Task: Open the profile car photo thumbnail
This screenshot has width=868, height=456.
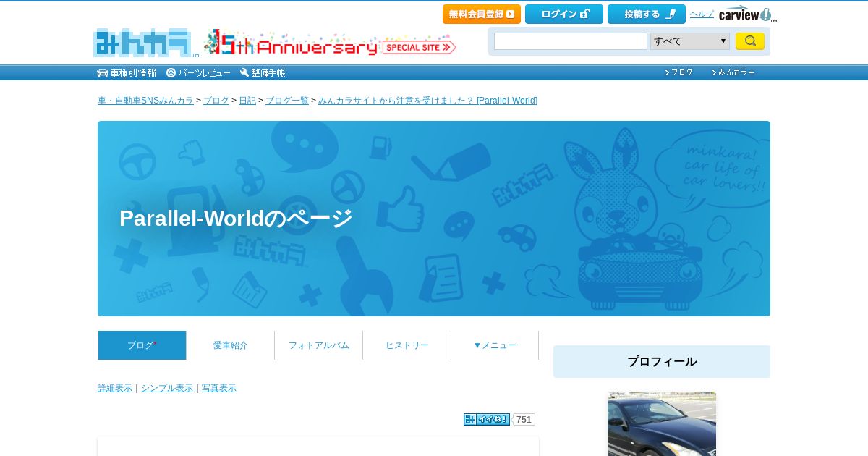Action: pos(662,424)
